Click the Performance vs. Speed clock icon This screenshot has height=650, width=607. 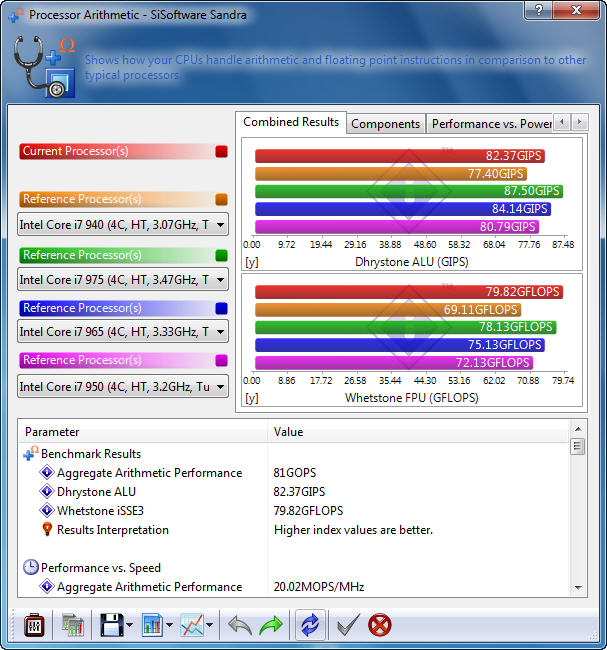pyautogui.click(x=31, y=567)
